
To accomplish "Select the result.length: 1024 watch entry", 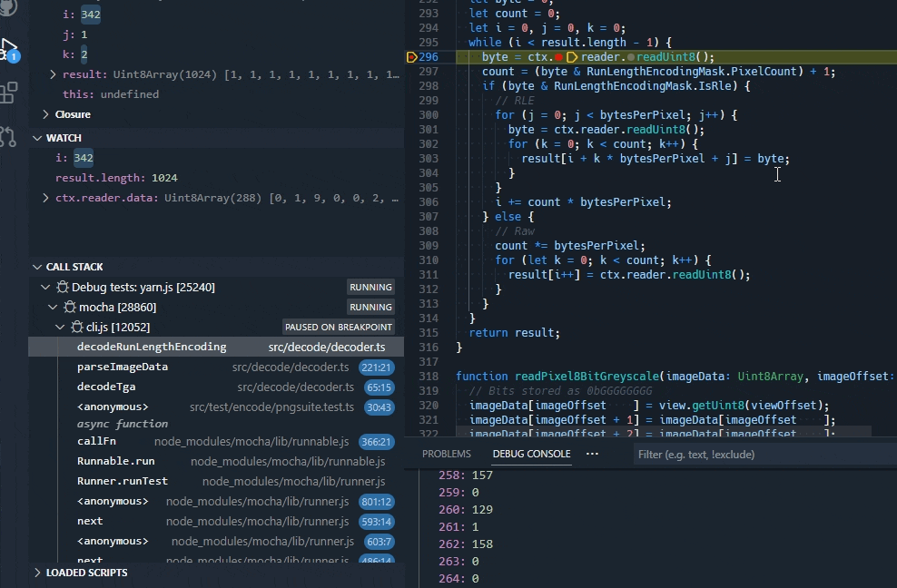I will click(x=216, y=178).
